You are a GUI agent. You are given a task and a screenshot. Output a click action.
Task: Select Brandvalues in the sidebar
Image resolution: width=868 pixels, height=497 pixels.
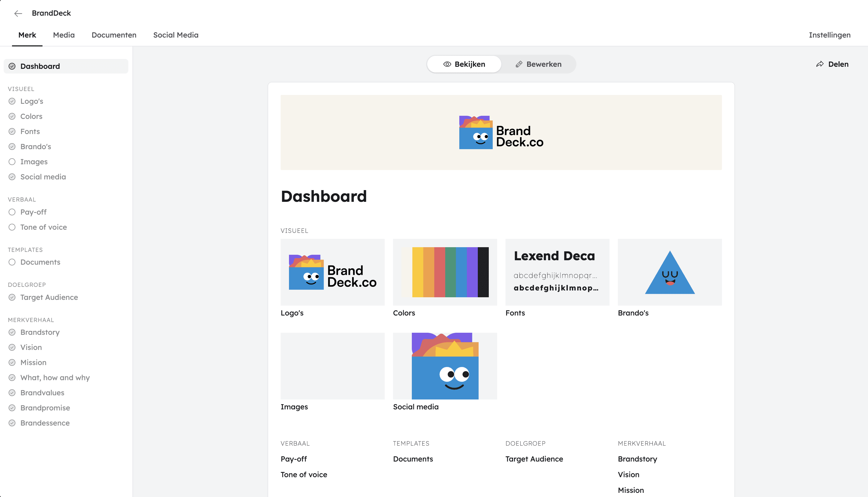click(42, 392)
